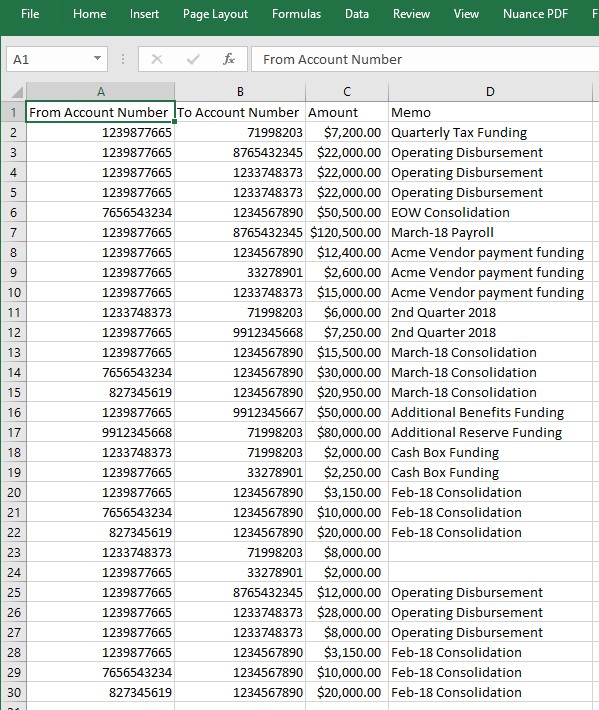Switch to the Home ribbon tab

tap(90, 14)
